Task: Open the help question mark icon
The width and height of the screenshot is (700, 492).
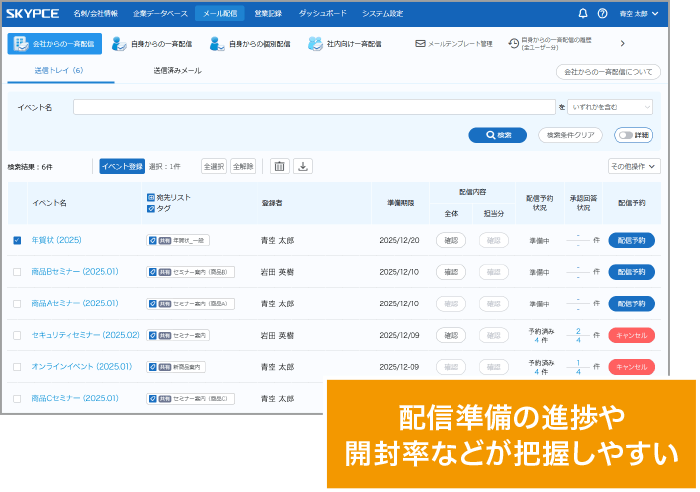Action: pyautogui.click(x=602, y=13)
